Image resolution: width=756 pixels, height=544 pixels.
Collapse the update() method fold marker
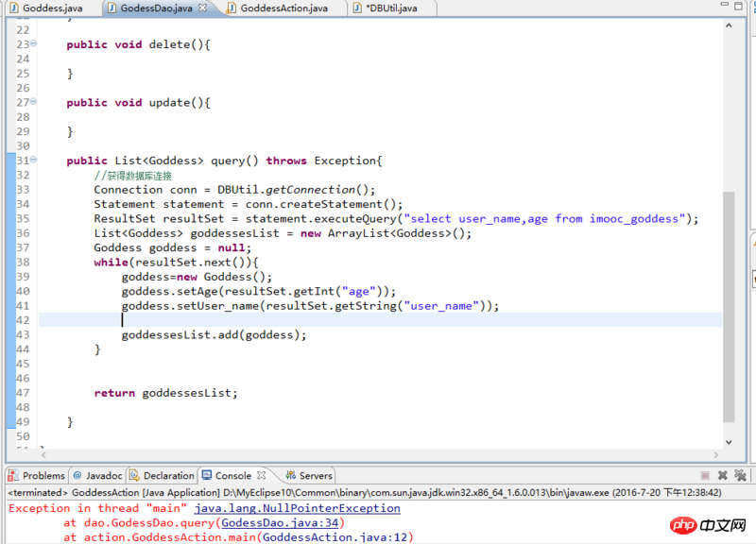[34, 102]
